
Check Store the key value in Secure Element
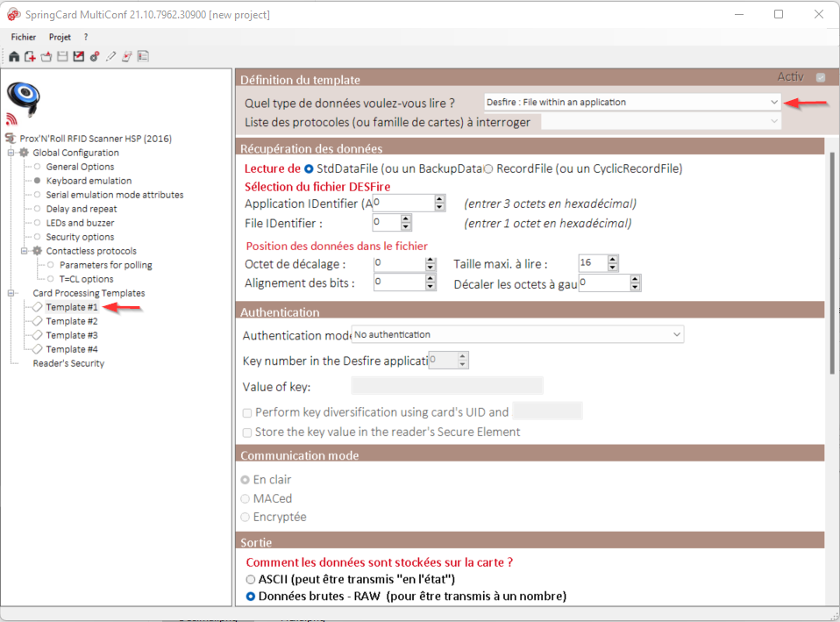pyautogui.click(x=247, y=433)
